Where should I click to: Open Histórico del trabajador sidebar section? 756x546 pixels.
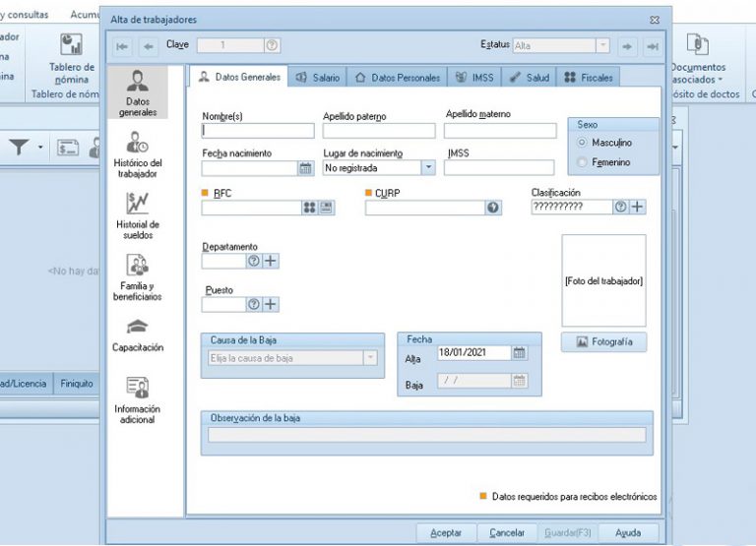[x=138, y=154]
